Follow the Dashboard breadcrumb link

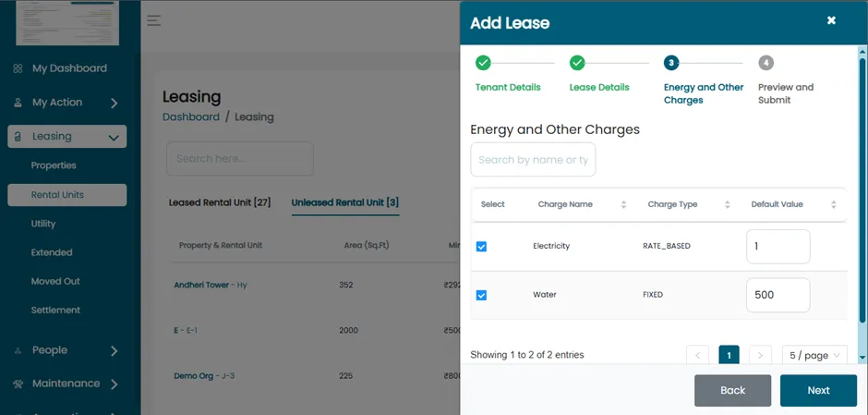[191, 116]
